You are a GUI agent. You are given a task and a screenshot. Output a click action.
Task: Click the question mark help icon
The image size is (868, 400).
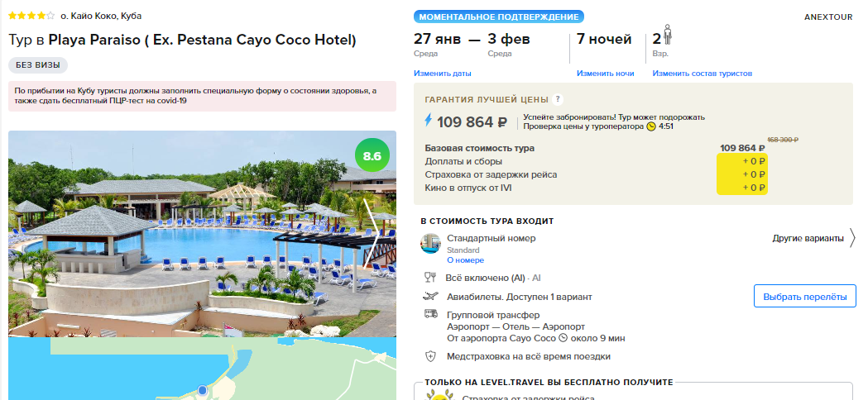click(x=558, y=99)
